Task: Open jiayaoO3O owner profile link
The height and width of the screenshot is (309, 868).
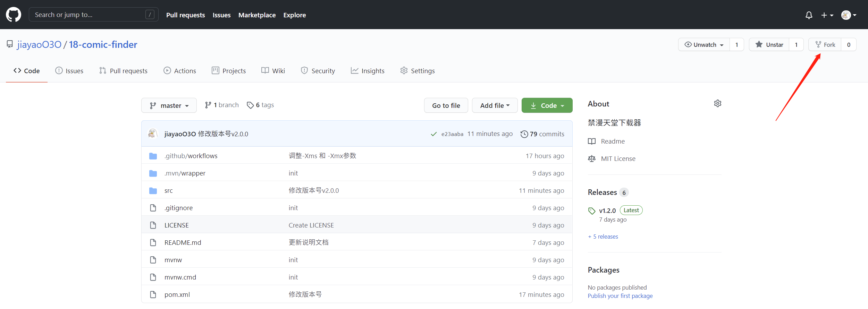Action: (x=39, y=44)
